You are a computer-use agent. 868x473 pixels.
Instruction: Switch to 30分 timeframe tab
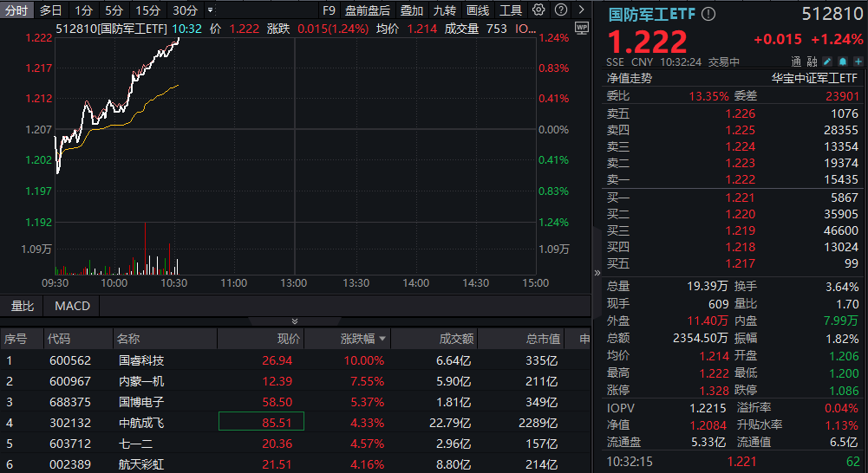point(185,10)
